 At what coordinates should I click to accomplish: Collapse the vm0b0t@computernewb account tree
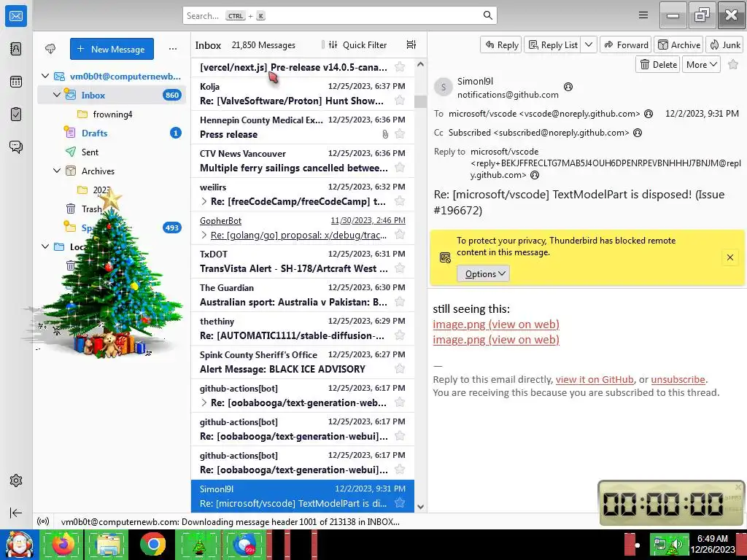click(45, 76)
